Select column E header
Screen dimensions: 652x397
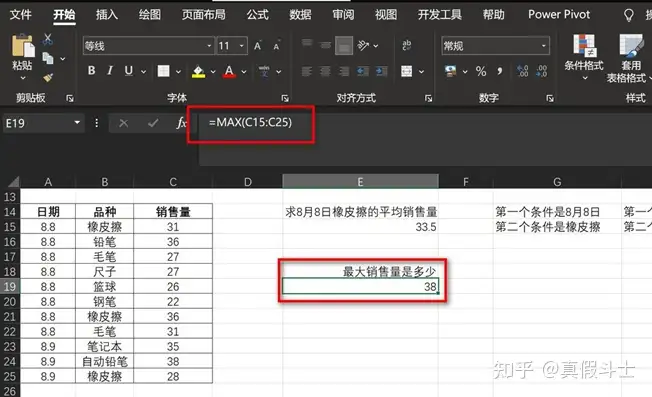pyautogui.click(x=360, y=182)
